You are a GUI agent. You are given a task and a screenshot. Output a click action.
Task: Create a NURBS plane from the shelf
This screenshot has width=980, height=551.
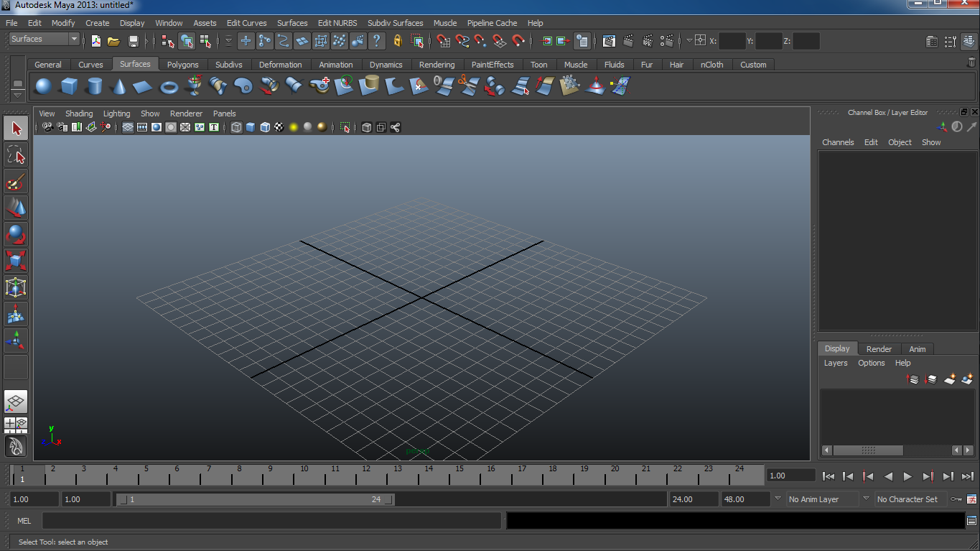144,86
